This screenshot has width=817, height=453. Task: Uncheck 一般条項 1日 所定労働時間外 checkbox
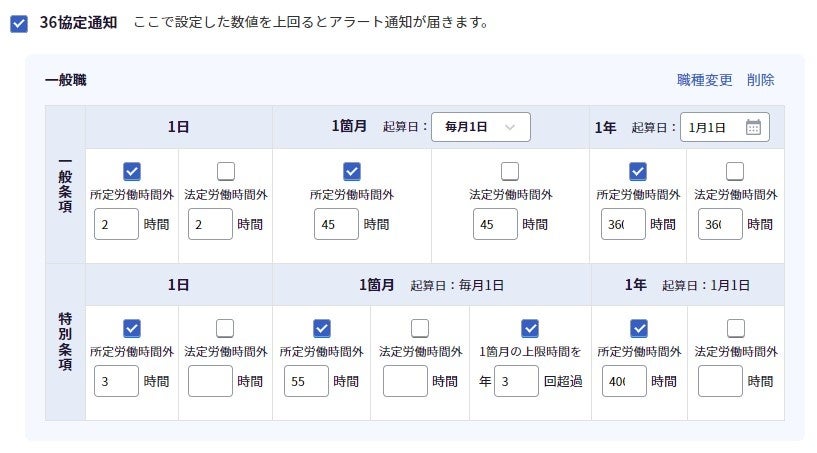131,171
